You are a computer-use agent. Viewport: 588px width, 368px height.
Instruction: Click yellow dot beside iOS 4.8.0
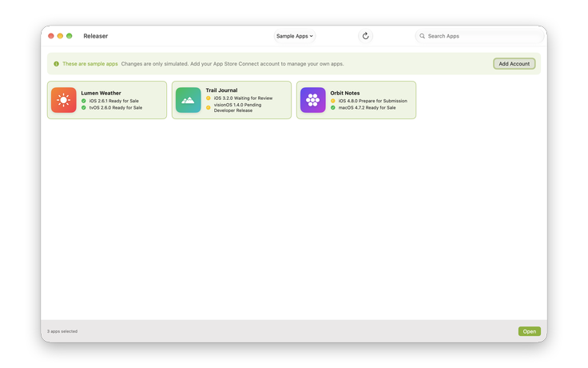(x=332, y=101)
